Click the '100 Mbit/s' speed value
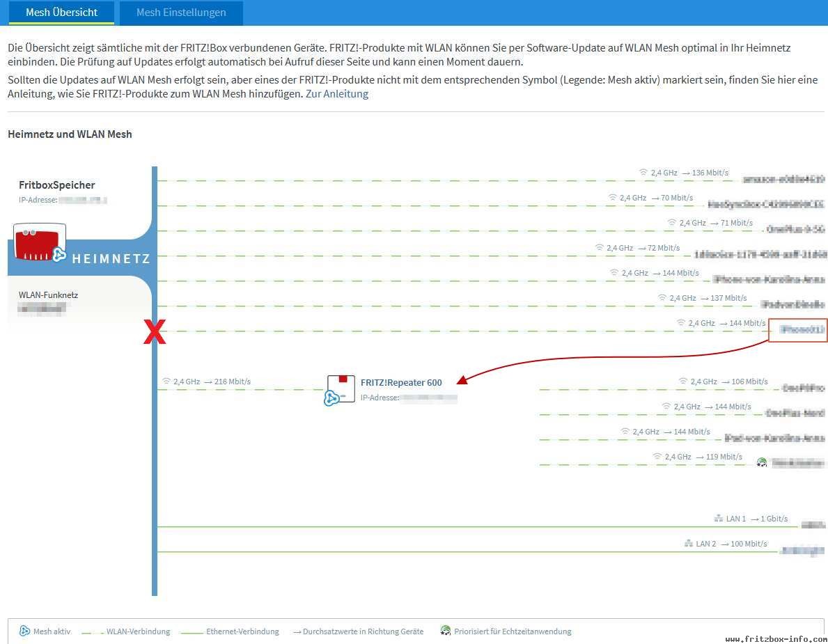This screenshot has height=644, width=828. [x=749, y=543]
